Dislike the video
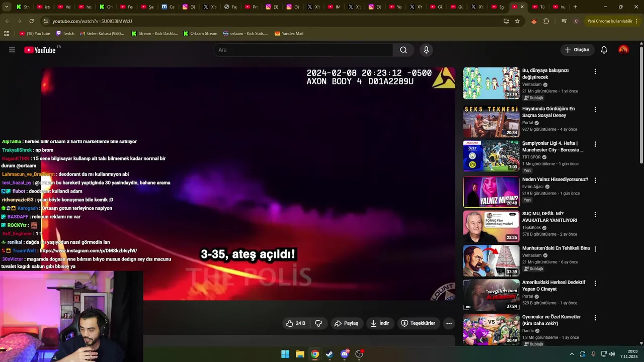The width and height of the screenshot is (644, 362). [318, 323]
